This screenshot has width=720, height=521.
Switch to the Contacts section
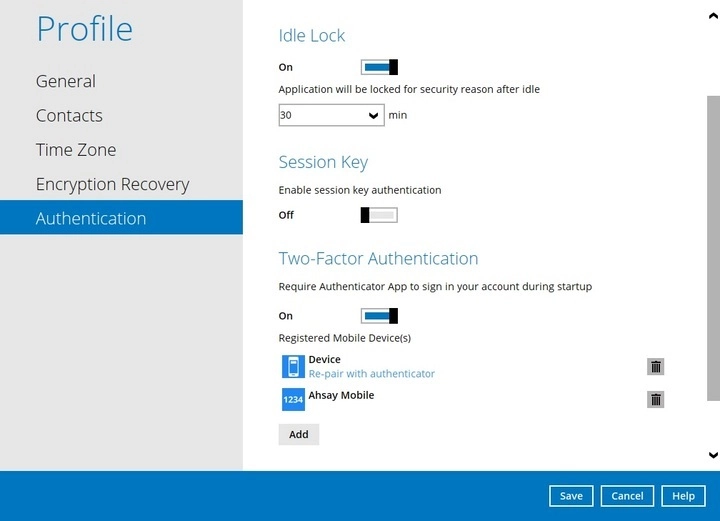[69, 116]
